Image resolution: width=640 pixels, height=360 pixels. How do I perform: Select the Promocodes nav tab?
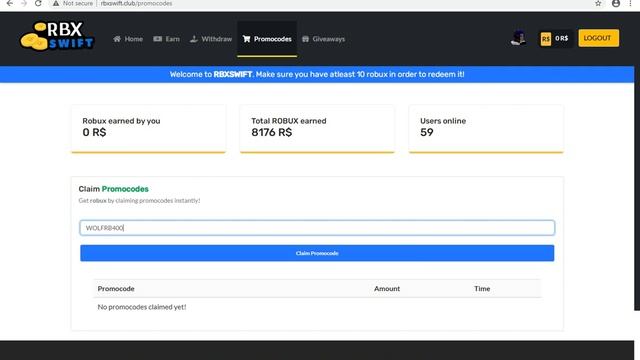pos(267,39)
